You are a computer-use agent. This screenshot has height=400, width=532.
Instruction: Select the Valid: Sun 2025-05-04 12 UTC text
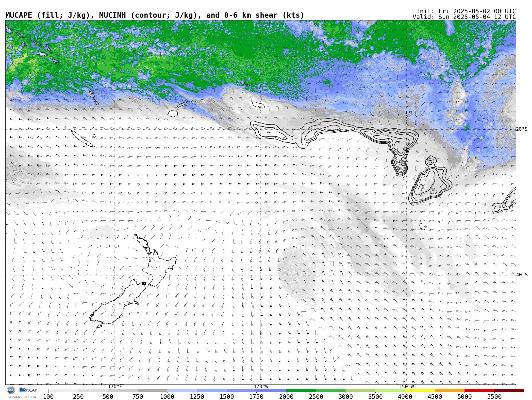[x=464, y=17]
